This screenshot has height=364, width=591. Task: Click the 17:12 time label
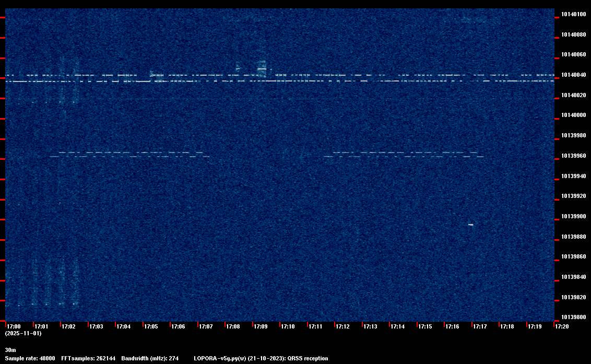coord(342,326)
